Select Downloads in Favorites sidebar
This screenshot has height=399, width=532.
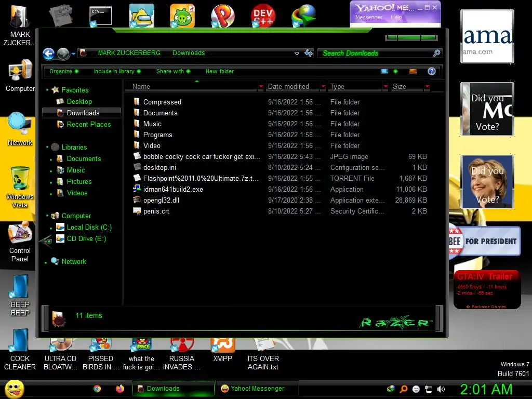point(82,113)
